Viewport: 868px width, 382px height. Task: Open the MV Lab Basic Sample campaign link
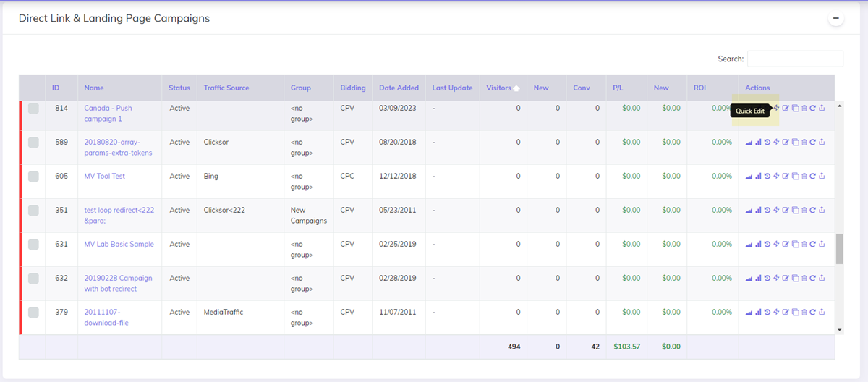click(x=119, y=245)
